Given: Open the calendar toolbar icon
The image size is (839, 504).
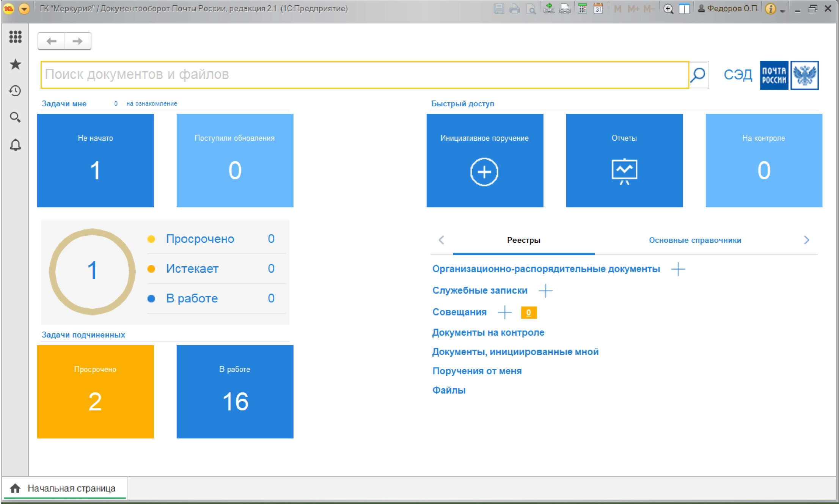Looking at the screenshot, I should click(598, 8).
